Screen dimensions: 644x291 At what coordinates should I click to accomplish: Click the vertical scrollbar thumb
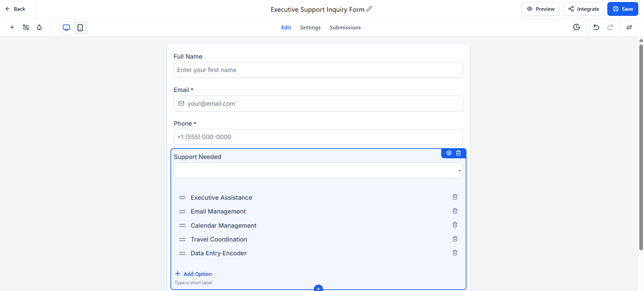641,147
